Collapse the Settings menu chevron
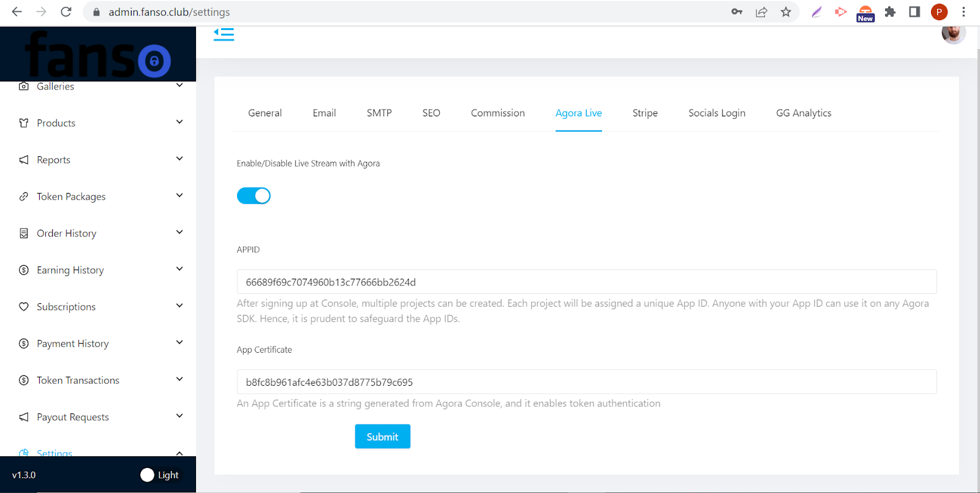This screenshot has width=980, height=493. (179, 453)
